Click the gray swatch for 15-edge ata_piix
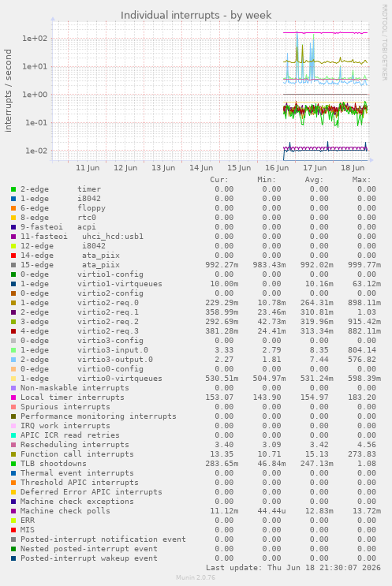392x586 pixels. (13, 265)
